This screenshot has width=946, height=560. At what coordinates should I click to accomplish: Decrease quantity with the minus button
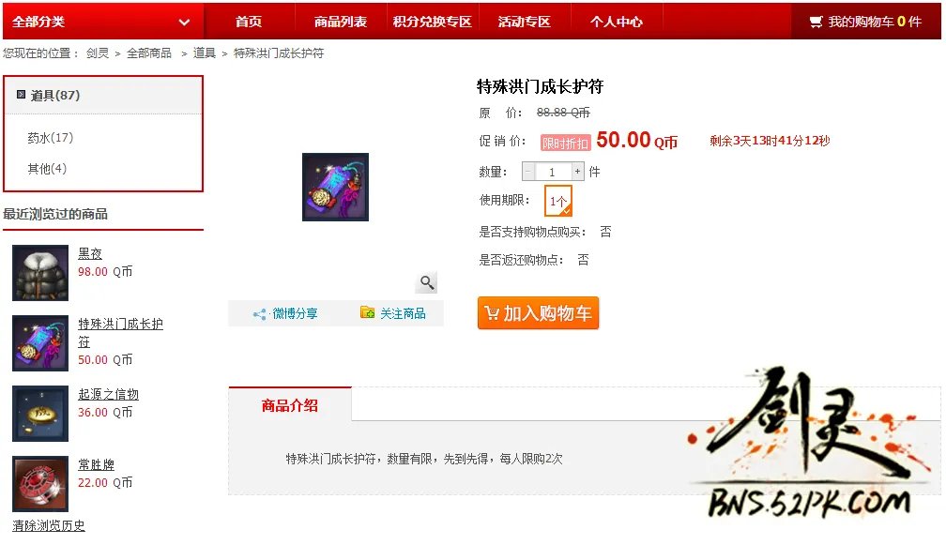tap(528, 172)
